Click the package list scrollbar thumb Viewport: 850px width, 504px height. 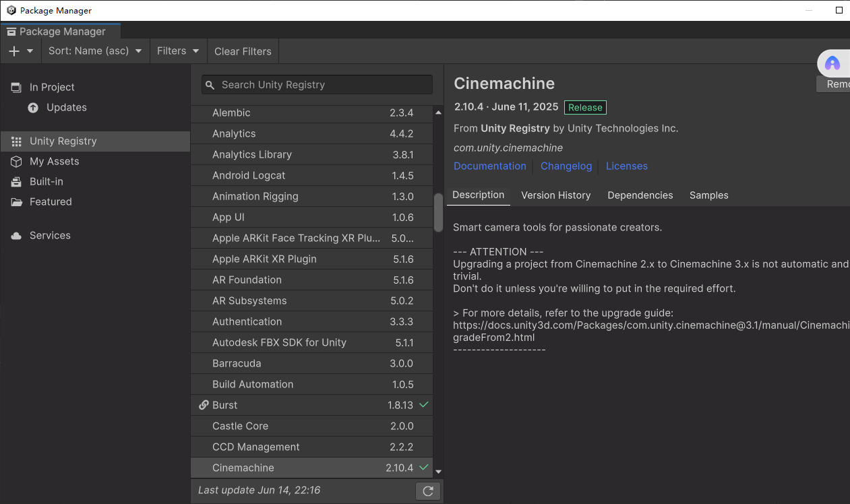438,212
